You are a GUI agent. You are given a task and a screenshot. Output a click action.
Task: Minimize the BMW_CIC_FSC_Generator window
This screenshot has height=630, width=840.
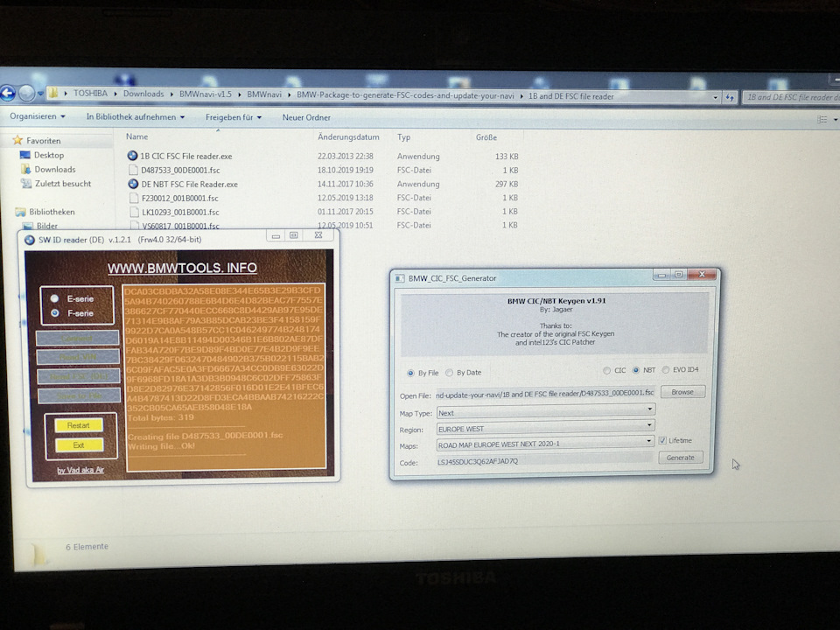click(662, 276)
